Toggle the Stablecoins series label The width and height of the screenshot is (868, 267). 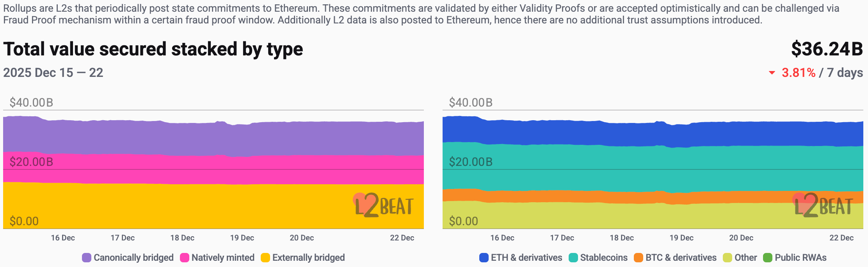[604, 258]
